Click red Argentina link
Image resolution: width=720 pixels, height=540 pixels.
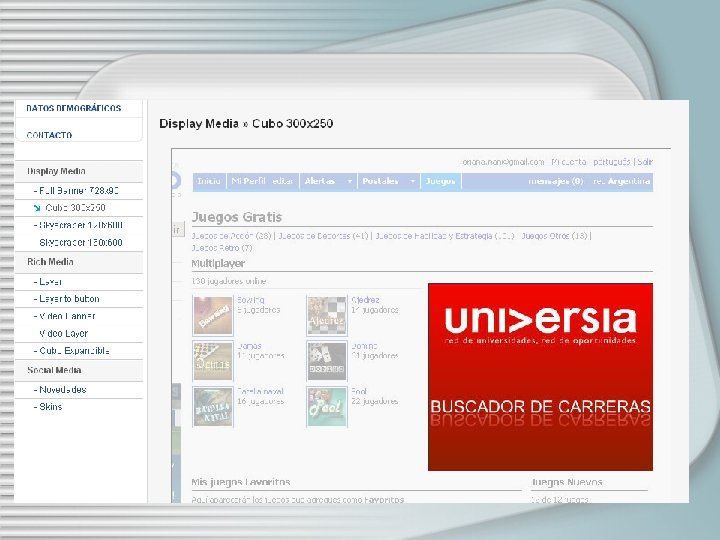tap(621, 181)
